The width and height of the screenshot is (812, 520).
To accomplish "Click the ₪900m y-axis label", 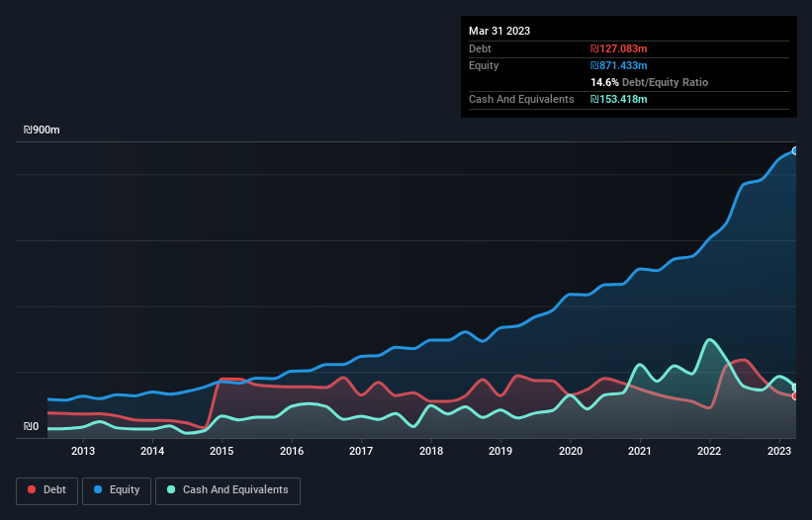I will click(x=43, y=130).
